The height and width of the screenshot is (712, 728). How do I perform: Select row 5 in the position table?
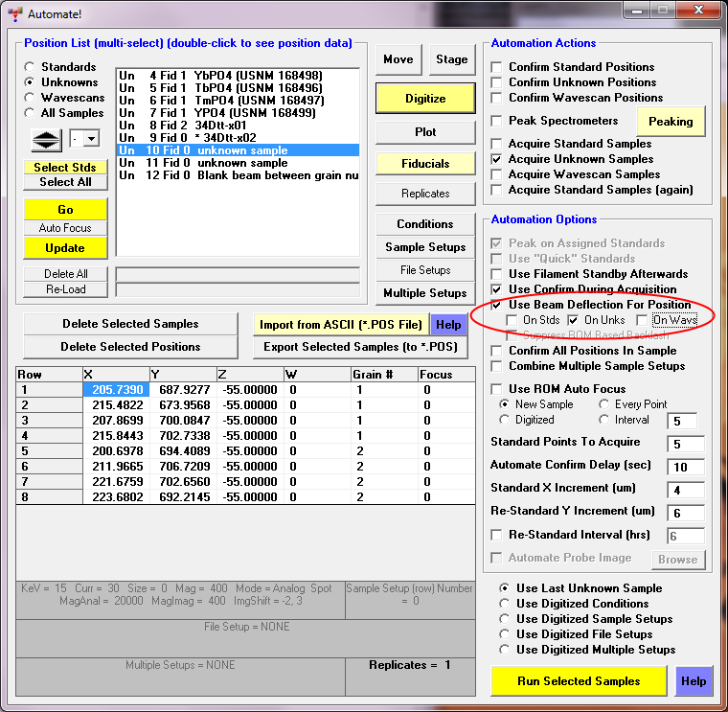48,451
